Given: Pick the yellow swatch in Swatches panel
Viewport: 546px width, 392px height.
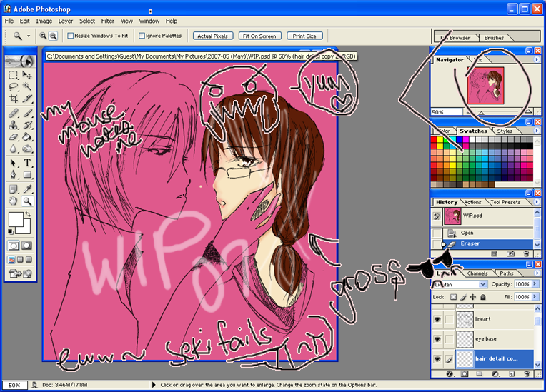Looking at the screenshot, I should point(440,139).
